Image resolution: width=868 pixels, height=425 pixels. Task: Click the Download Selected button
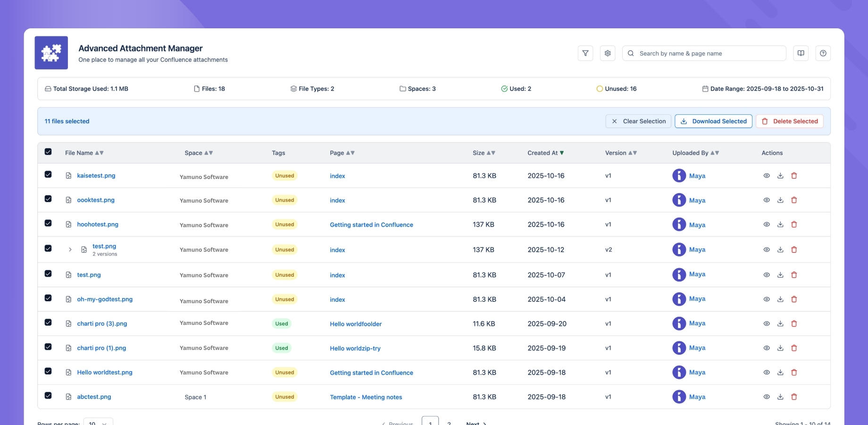pos(713,121)
